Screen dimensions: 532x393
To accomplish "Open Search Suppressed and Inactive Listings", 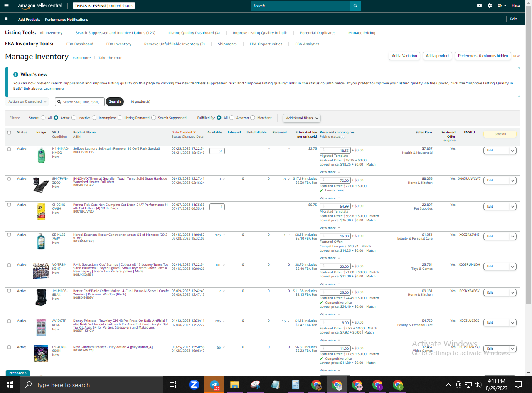I will click(116, 33).
